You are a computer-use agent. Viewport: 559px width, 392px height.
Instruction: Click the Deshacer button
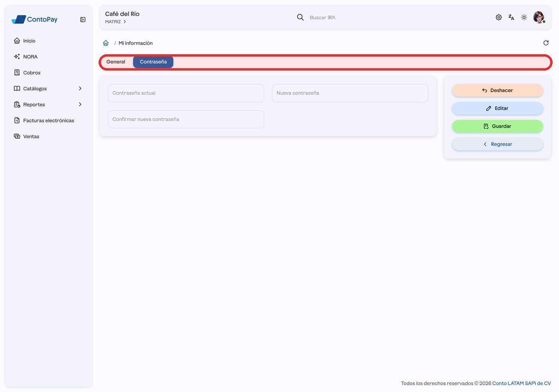(498, 91)
